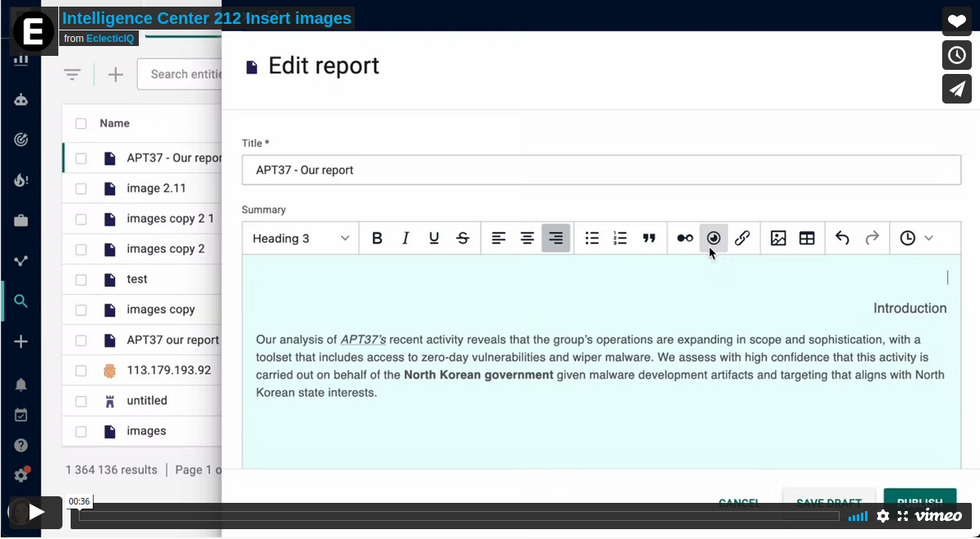This screenshot has height=539, width=980.
Task: Open the Heading 3 style dropdown
Action: pos(300,237)
